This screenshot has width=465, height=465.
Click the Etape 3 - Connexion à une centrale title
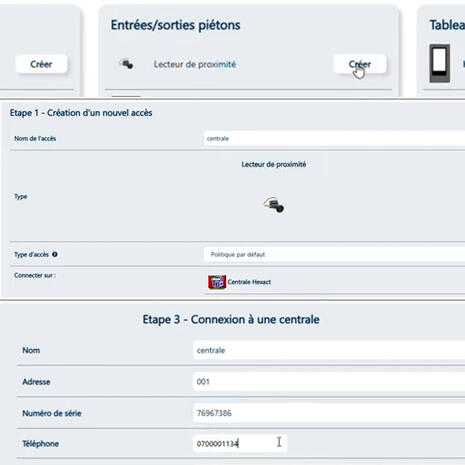231,319
